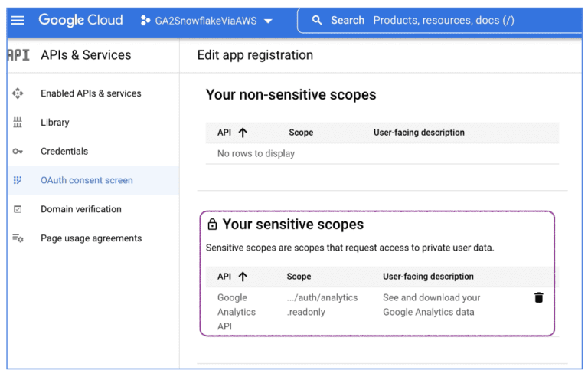Click the non-sensitive scopes sort arrow
Image resolution: width=588 pixels, height=377 pixels.
click(243, 133)
